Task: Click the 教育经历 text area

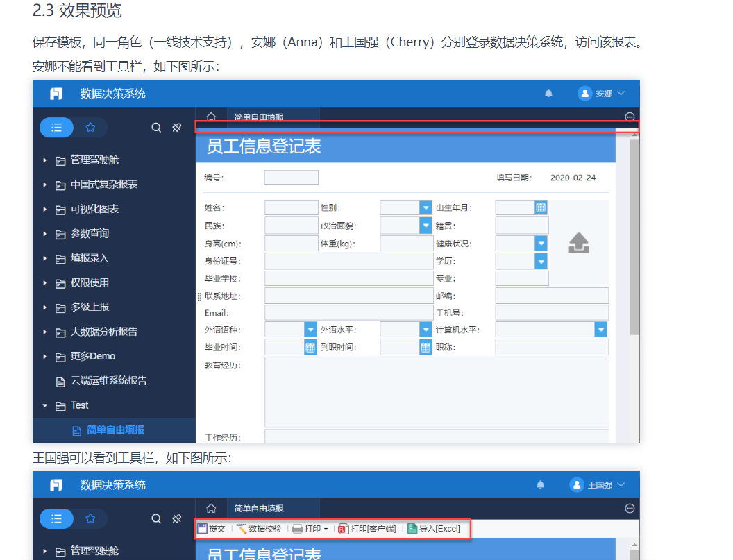Action: click(x=437, y=392)
